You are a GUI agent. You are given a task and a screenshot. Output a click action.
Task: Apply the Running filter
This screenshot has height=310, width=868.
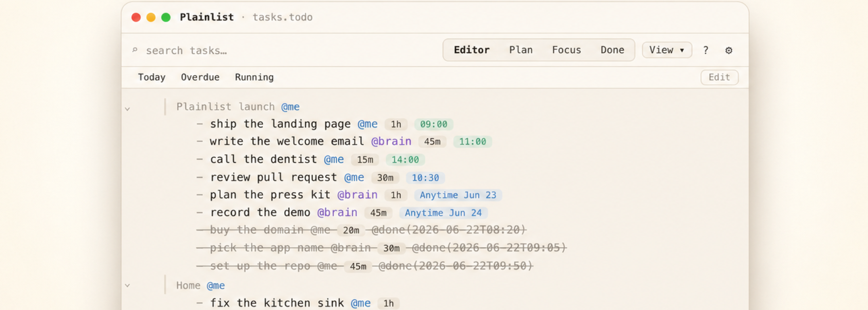[254, 77]
